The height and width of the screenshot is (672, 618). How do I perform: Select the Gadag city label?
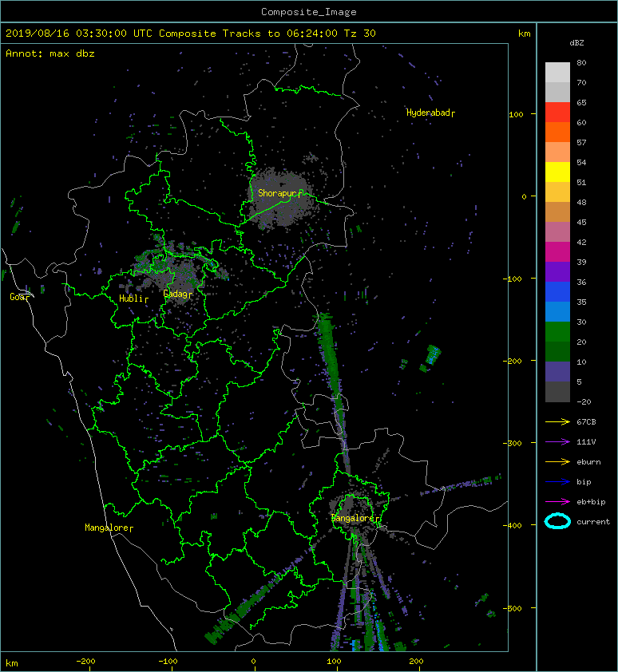pyautogui.click(x=177, y=294)
